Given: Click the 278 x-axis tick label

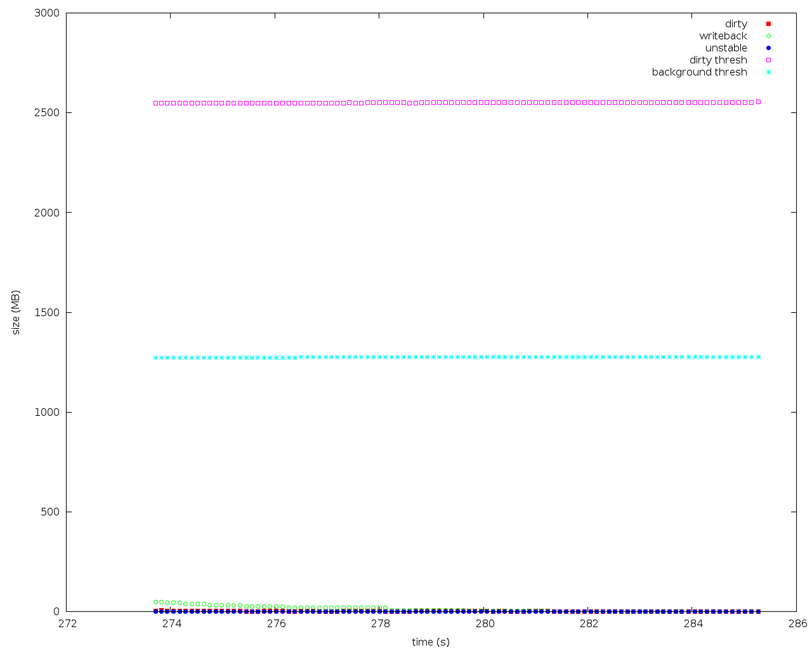Looking at the screenshot, I should [380, 623].
